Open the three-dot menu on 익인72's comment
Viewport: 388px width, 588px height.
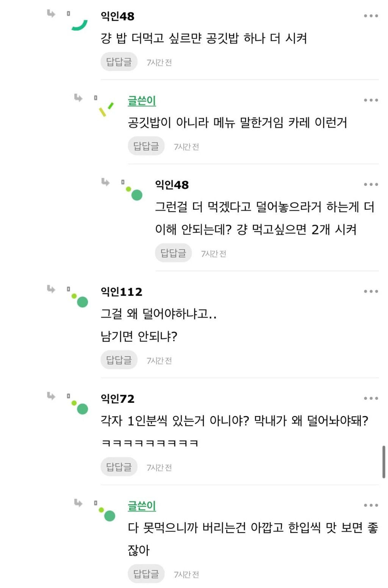click(371, 398)
